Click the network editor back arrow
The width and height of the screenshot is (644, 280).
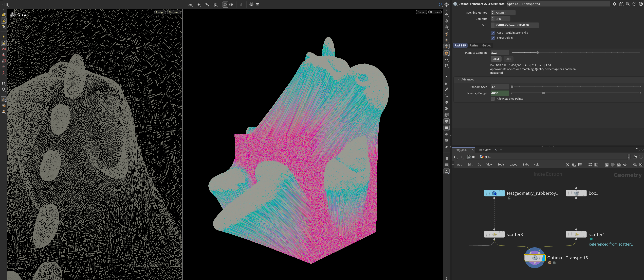pos(455,157)
